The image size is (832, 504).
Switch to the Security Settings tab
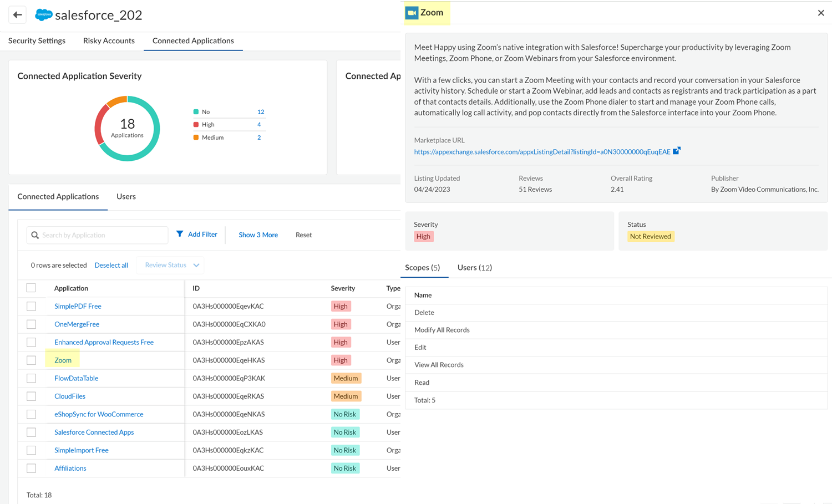click(37, 40)
